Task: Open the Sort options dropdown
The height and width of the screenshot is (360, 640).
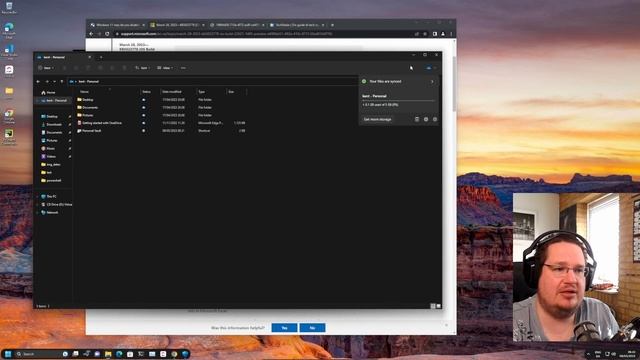Action: click(142, 68)
